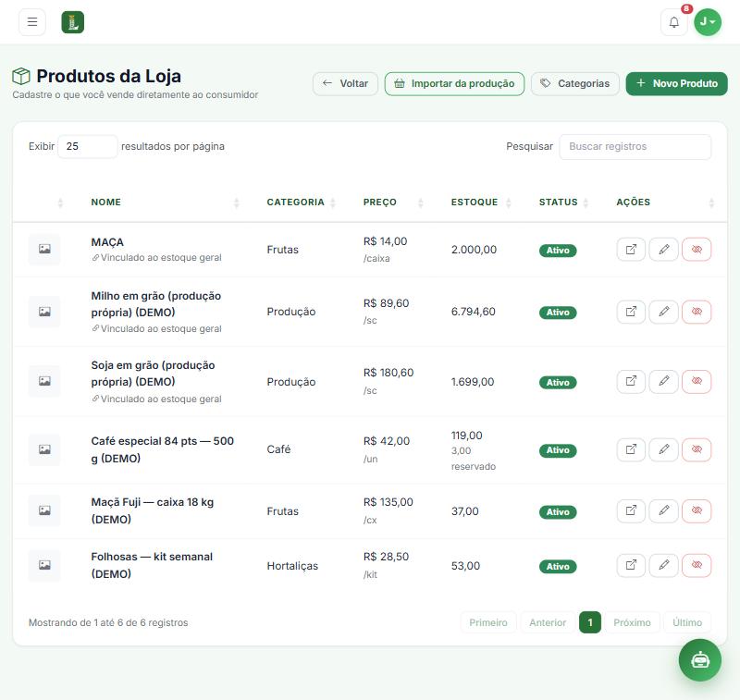
Task: Sort table by STATUS column
Action: click(x=561, y=203)
